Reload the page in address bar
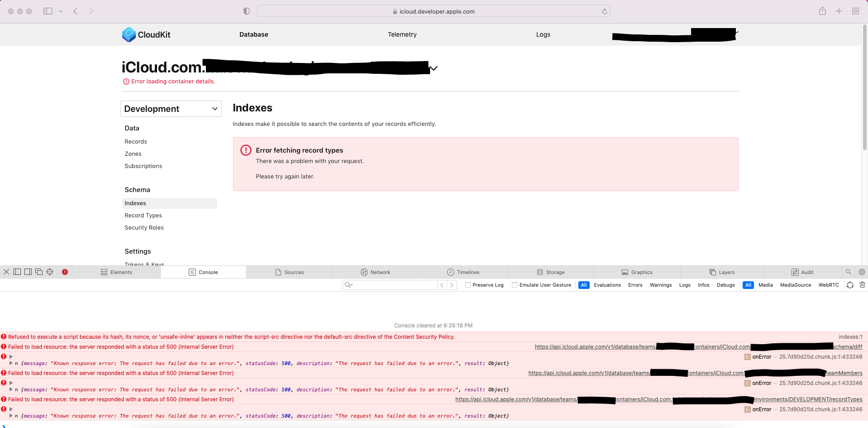The width and height of the screenshot is (868, 428). coord(604,11)
